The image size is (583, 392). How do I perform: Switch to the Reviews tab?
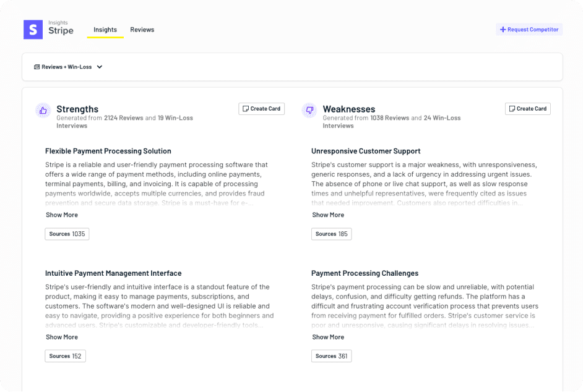pos(142,30)
